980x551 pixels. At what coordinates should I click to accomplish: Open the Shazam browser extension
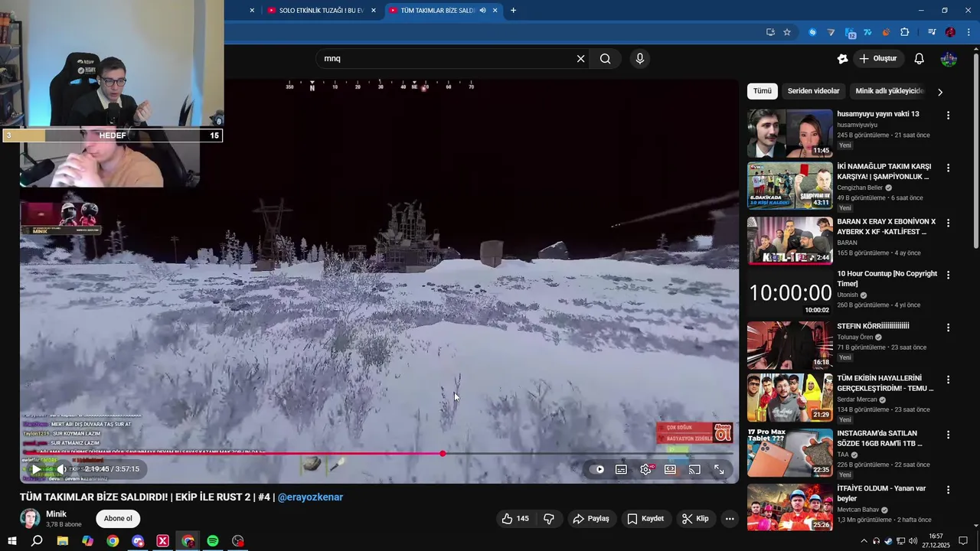(812, 32)
